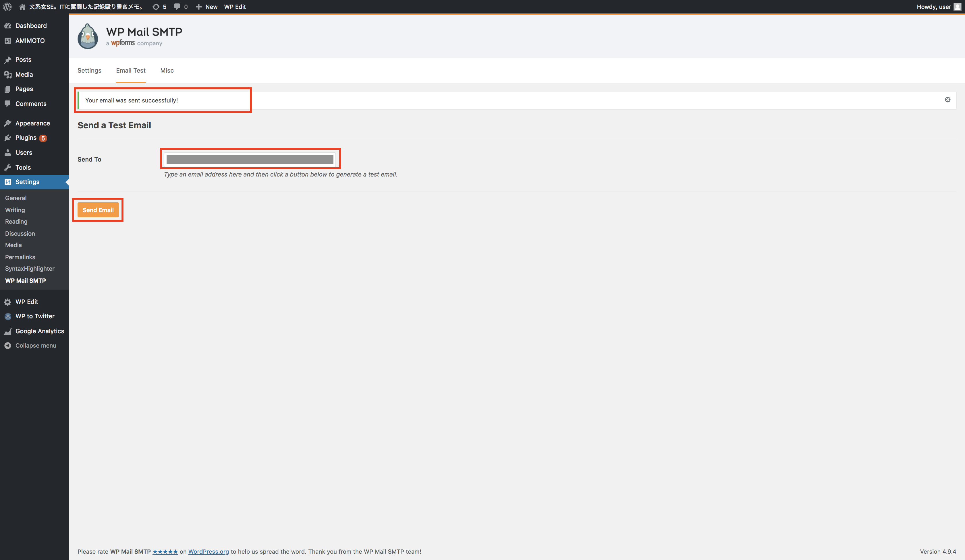Click the Comments sidebar icon

8,104
